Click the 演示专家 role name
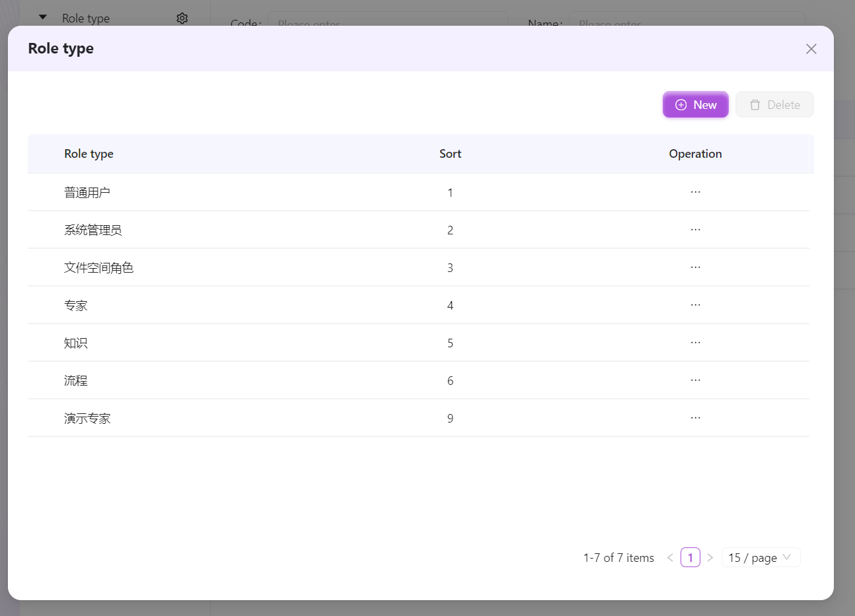Screen dimensions: 855x616 click(x=87, y=419)
